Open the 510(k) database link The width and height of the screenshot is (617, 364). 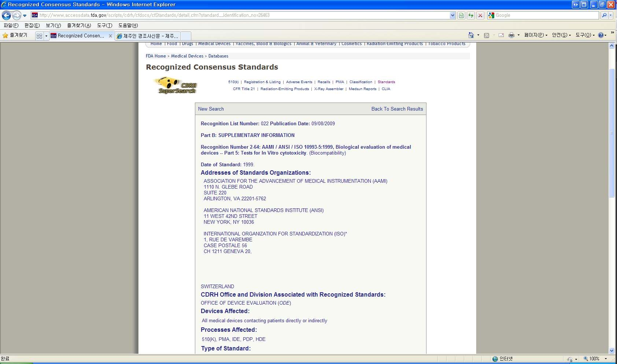click(233, 82)
